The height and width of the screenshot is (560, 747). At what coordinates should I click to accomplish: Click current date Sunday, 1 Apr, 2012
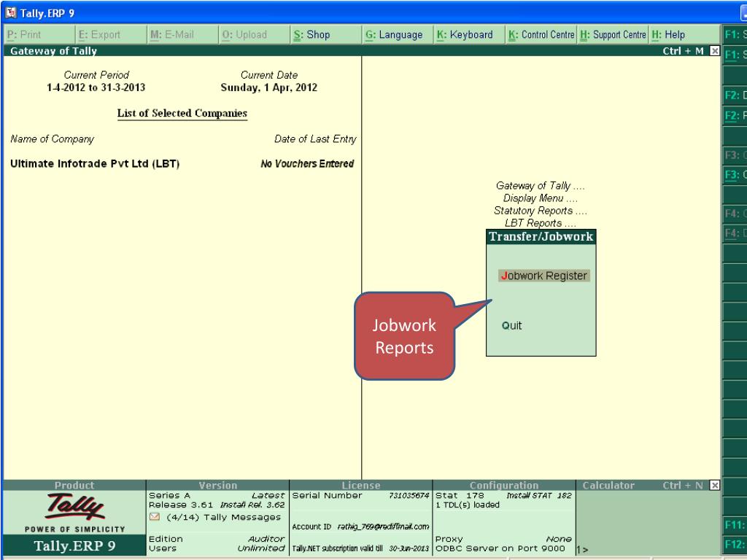coord(268,87)
